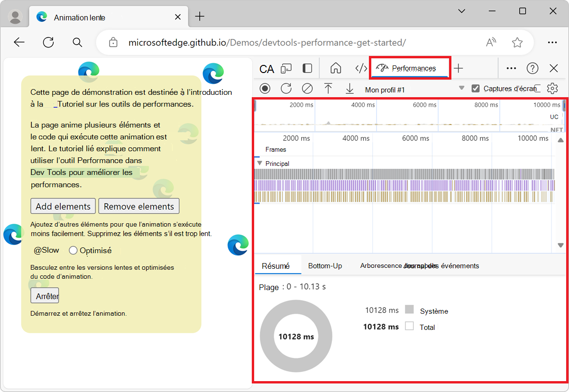This screenshot has height=392, width=569.
Task: Switch to the Bottom-Up tab
Action: [325, 266]
